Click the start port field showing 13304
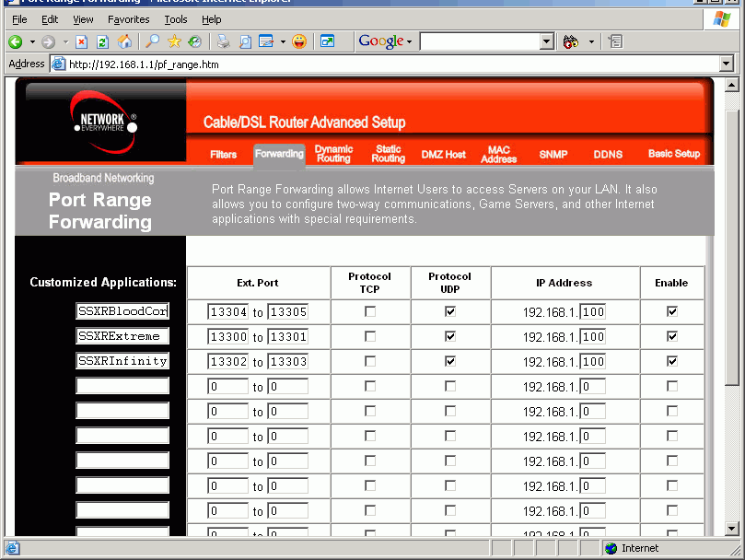The image size is (745, 560). coord(228,312)
